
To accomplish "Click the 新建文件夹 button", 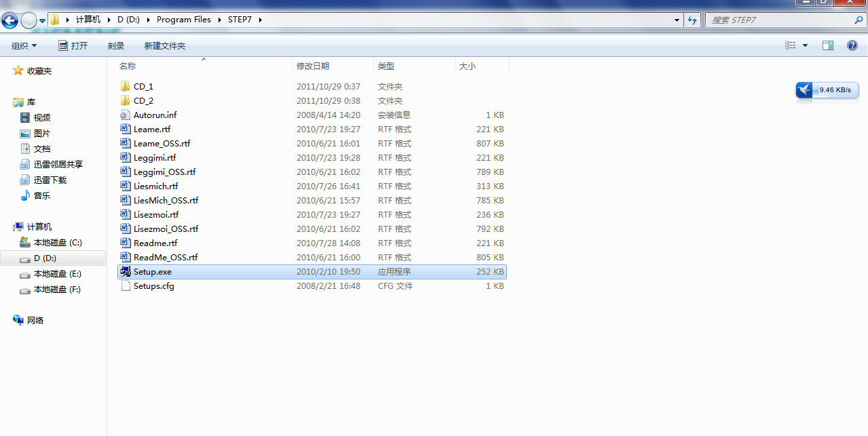I will (164, 46).
